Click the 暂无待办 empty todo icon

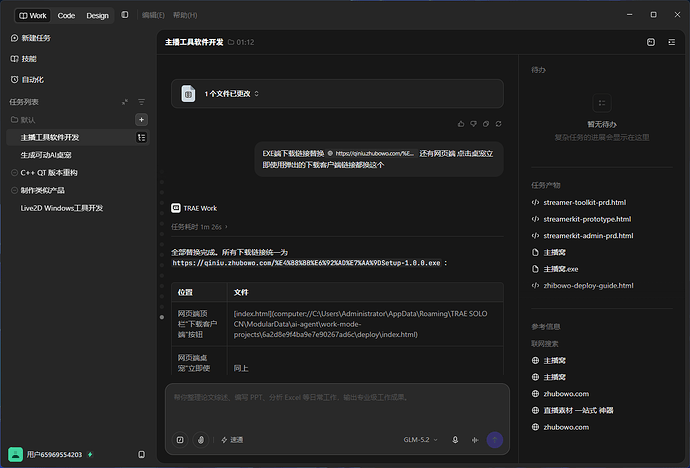[602, 103]
